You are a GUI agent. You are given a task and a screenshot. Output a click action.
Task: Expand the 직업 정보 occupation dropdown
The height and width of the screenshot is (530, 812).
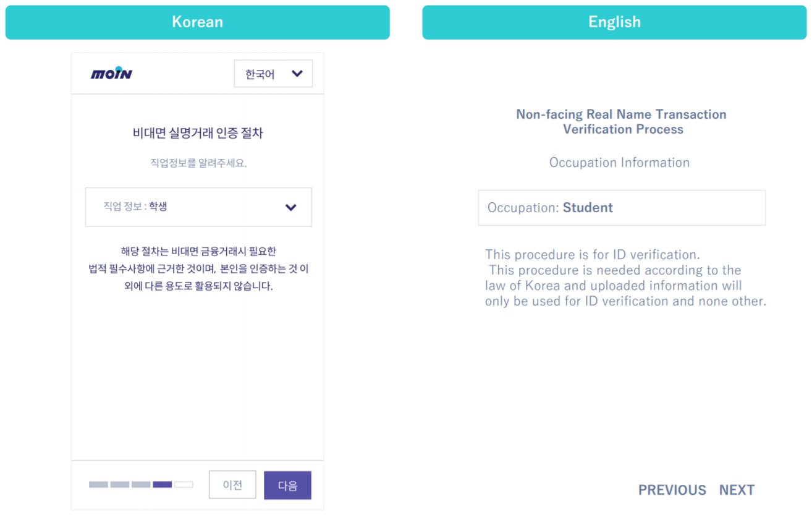point(198,207)
